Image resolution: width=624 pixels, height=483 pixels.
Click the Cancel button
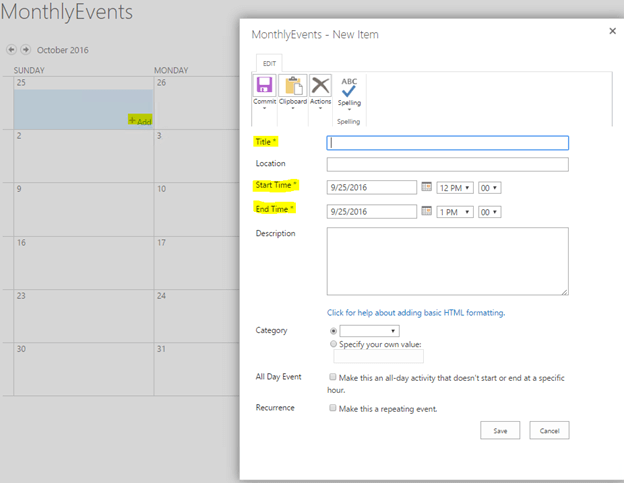pos(550,430)
